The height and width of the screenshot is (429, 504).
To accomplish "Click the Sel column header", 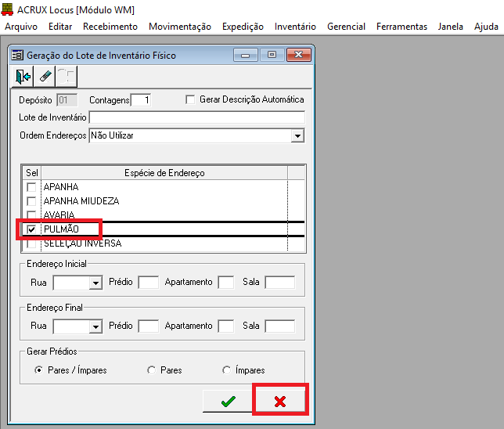I will (32, 173).
